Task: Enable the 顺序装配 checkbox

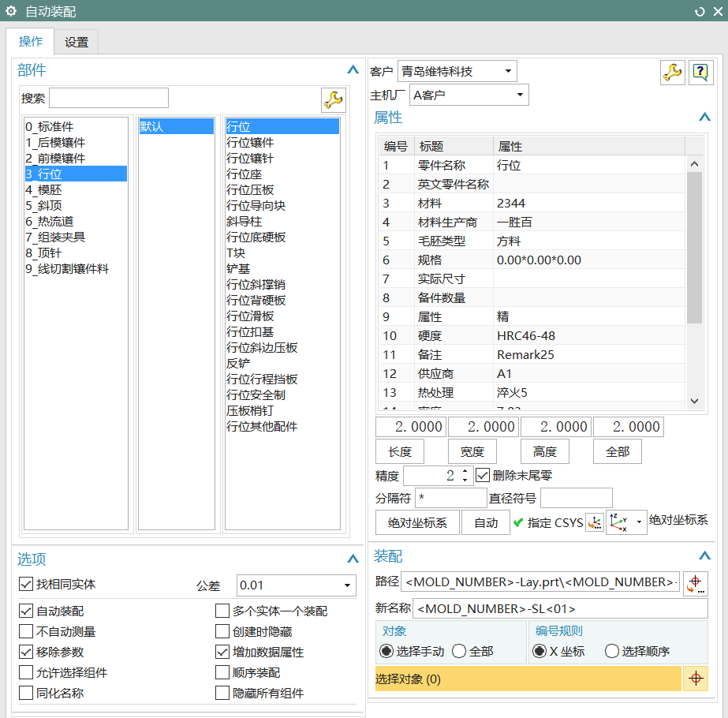Action: click(222, 672)
